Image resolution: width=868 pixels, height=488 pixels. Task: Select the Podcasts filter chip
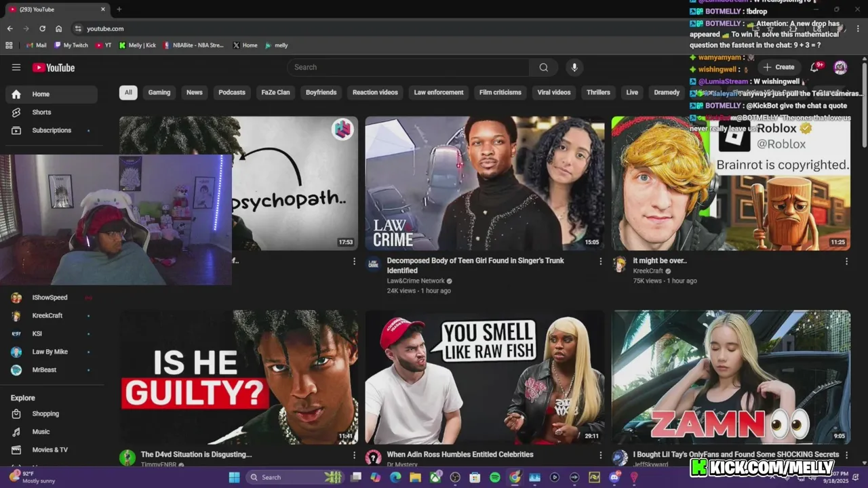(232, 92)
